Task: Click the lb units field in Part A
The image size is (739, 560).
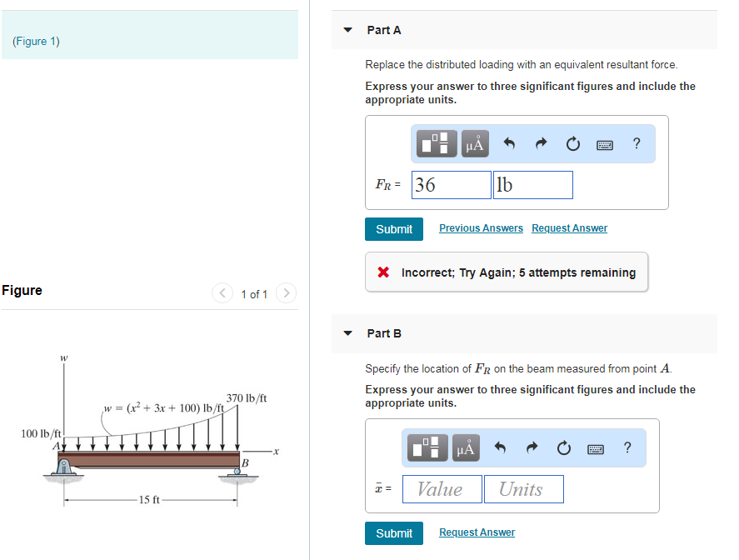Action: [532, 184]
